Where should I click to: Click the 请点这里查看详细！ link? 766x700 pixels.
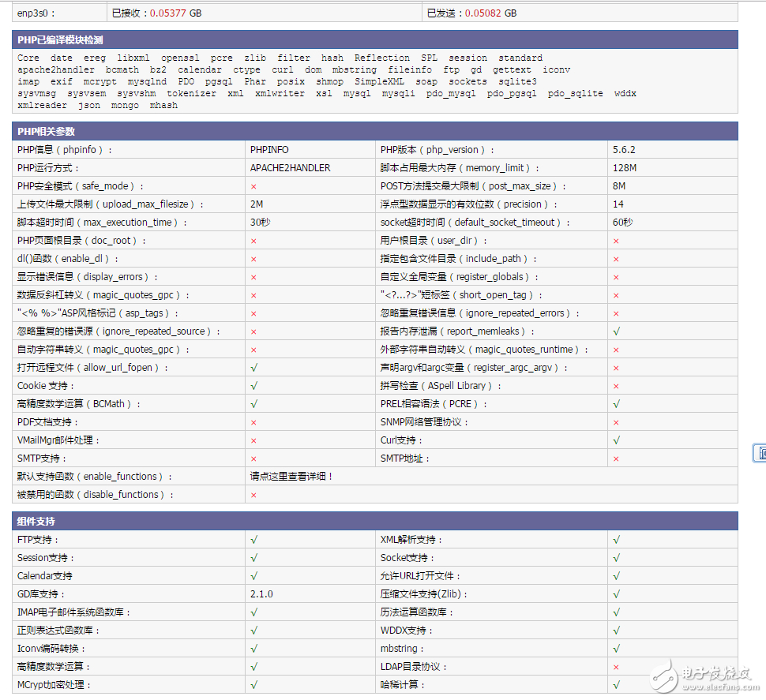[x=291, y=477]
